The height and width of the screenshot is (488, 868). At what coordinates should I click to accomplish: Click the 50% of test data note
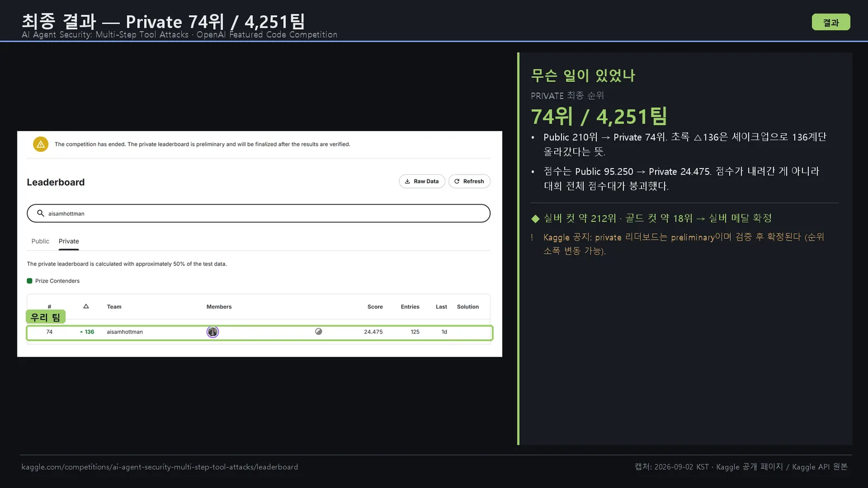click(x=127, y=264)
